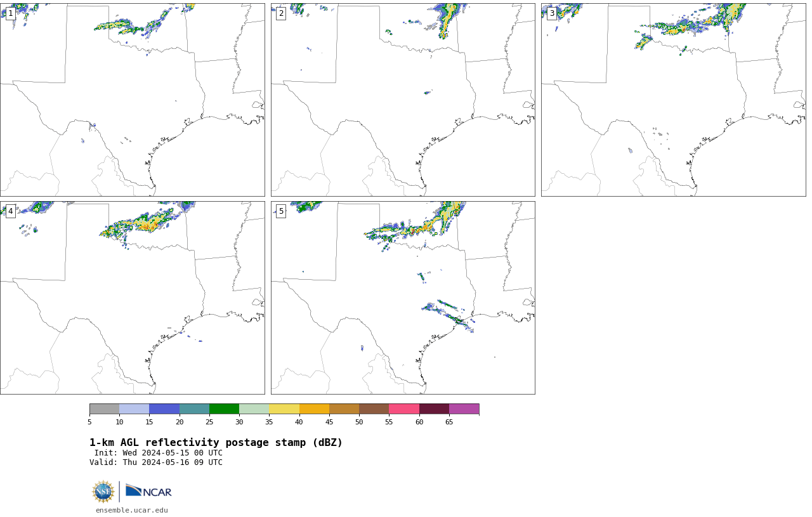Click the number label on panel 1
Viewport: 812px width, 517px height.
coord(11,13)
